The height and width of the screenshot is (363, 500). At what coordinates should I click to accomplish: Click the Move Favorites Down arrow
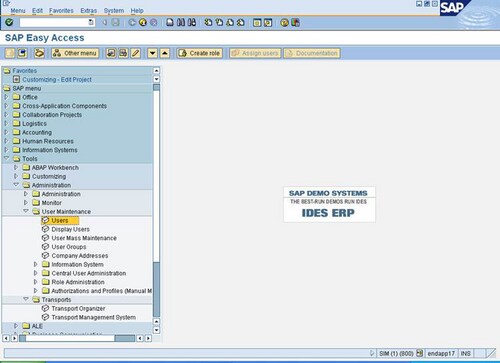point(152,53)
